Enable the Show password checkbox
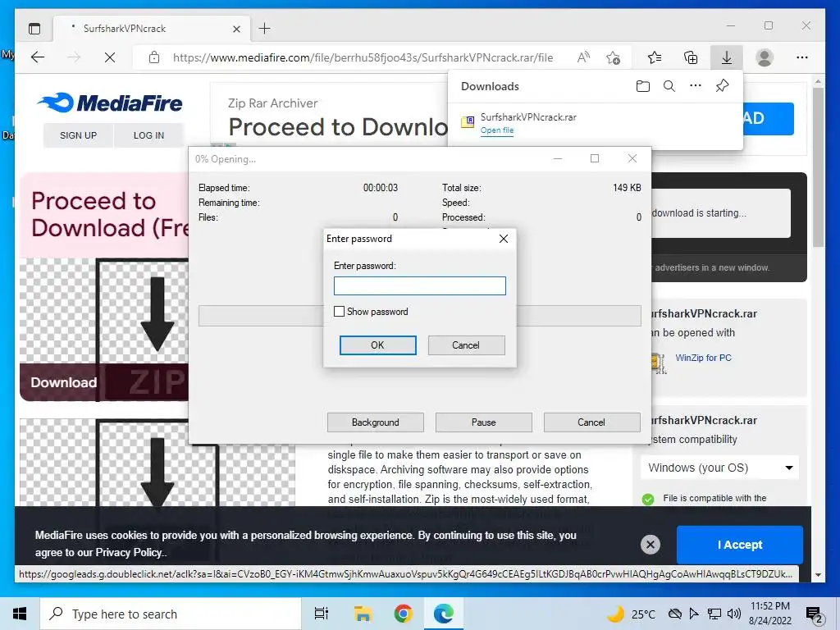 pyautogui.click(x=339, y=311)
